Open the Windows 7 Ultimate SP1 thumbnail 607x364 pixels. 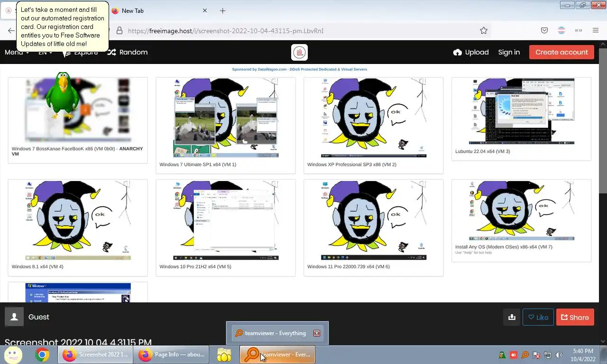click(x=226, y=118)
